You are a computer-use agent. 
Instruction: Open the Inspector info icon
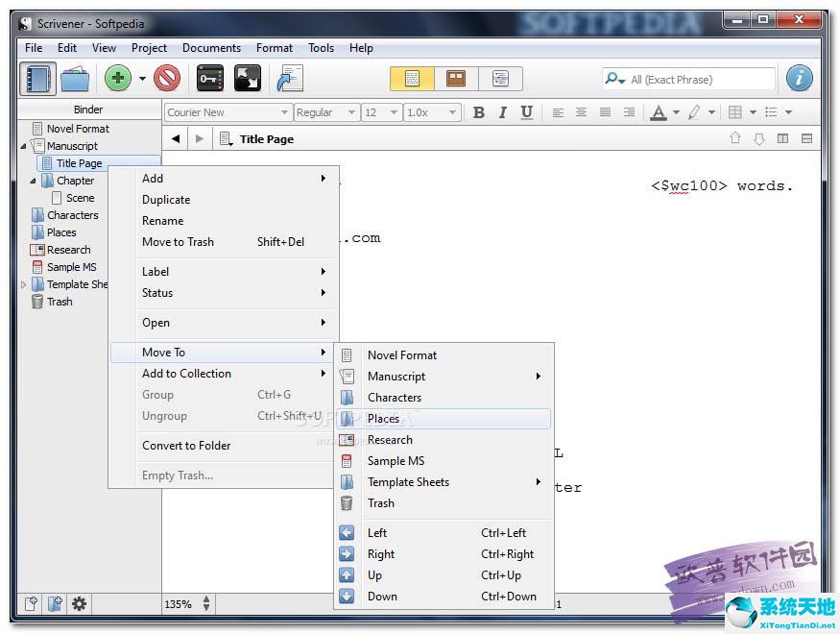800,78
